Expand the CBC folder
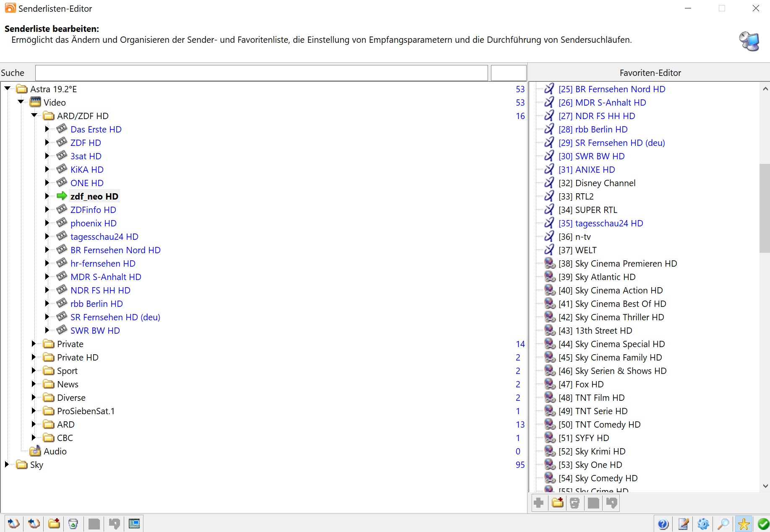The image size is (770, 532). pyautogui.click(x=34, y=438)
